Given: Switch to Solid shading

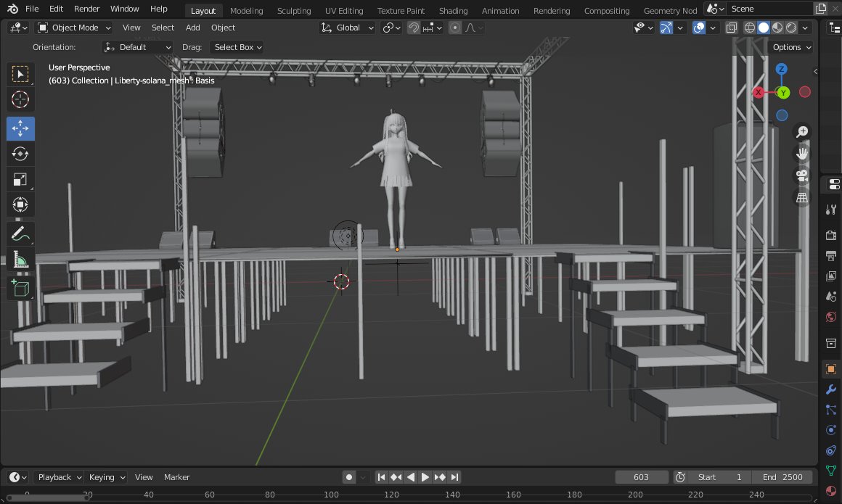Looking at the screenshot, I should 764,28.
